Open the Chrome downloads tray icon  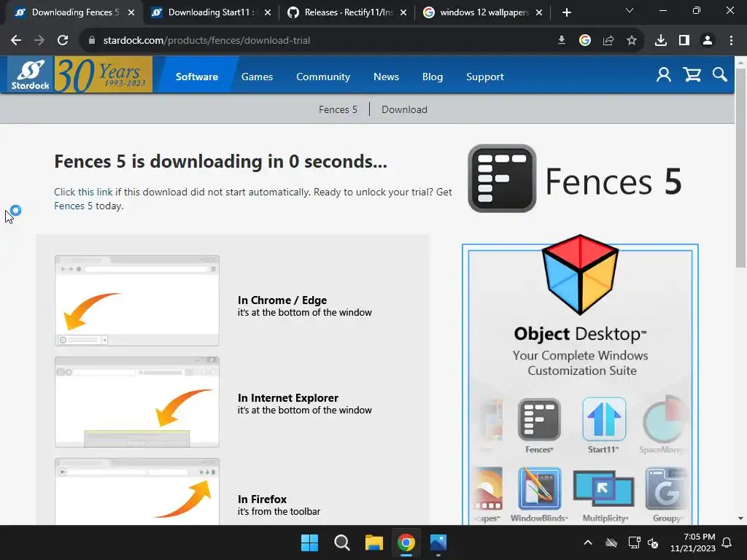click(661, 41)
